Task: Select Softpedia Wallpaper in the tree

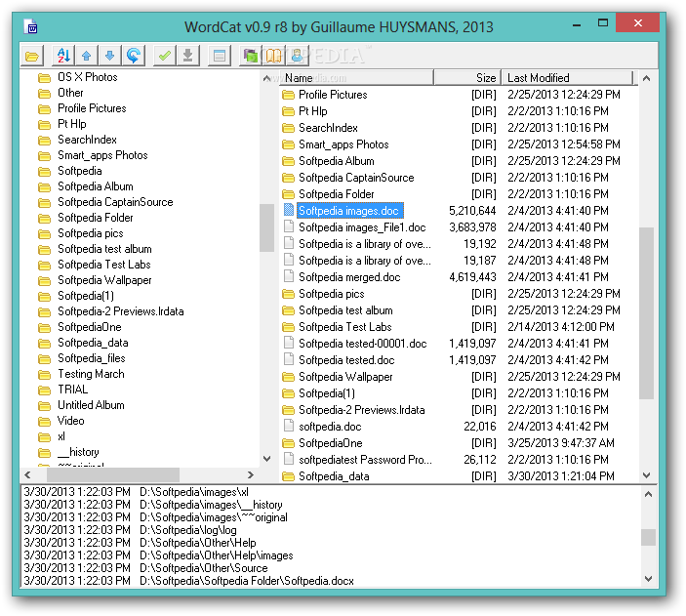Action: point(104,280)
